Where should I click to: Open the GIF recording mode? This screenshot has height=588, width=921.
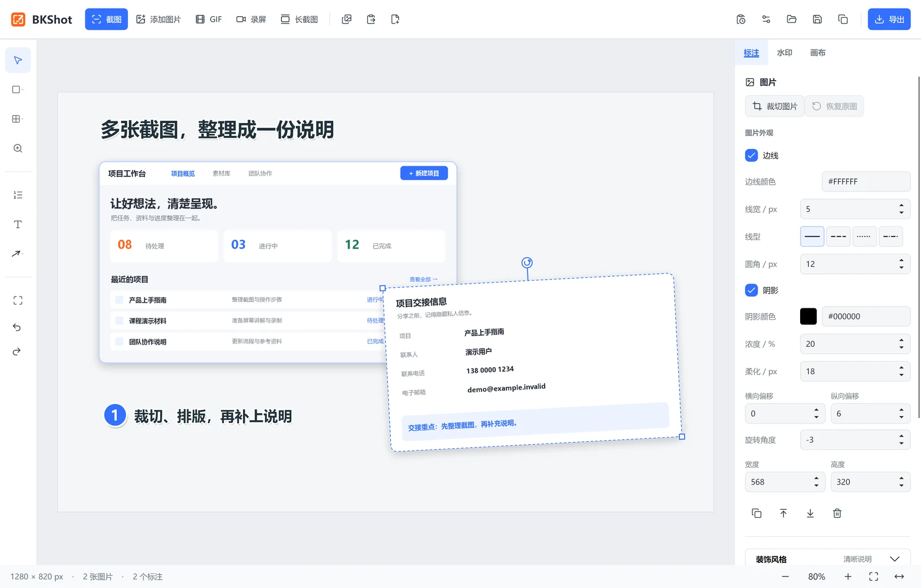[209, 20]
